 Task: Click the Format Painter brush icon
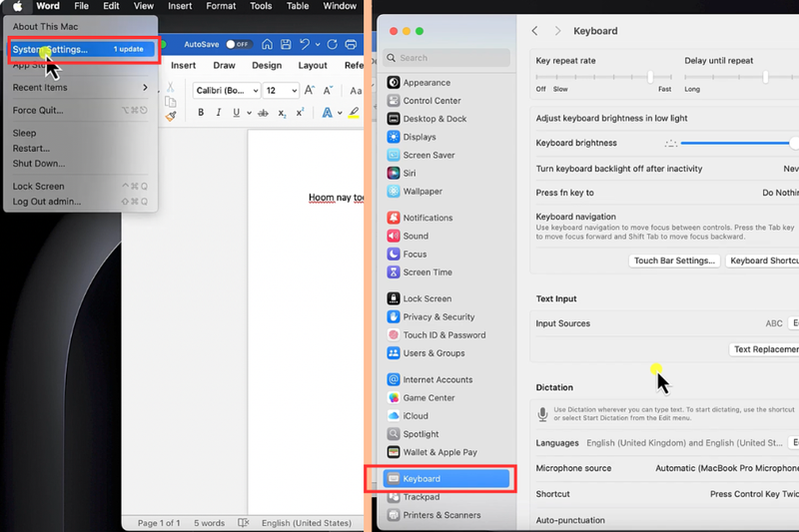(x=171, y=117)
